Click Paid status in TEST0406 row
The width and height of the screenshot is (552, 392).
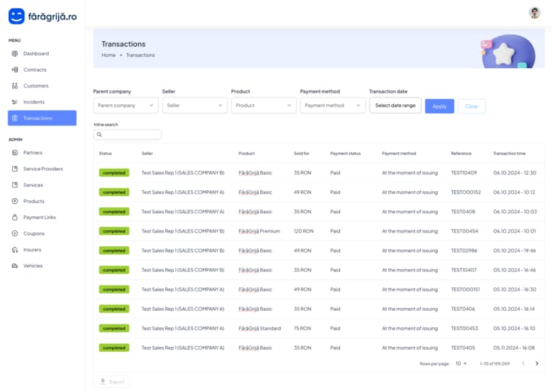tap(335, 309)
